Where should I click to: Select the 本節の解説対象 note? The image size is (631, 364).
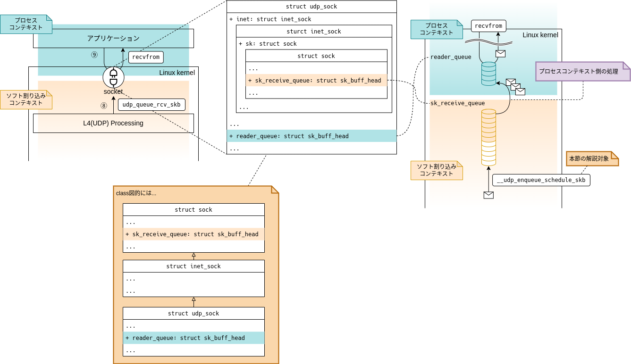point(592,159)
